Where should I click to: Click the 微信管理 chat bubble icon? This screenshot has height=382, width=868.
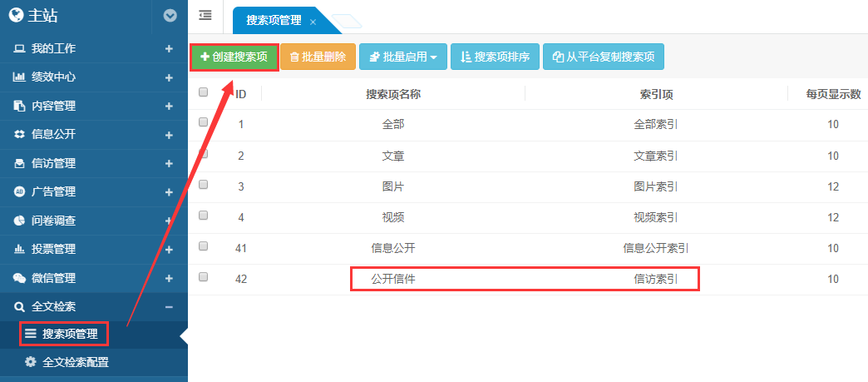pos(19,278)
